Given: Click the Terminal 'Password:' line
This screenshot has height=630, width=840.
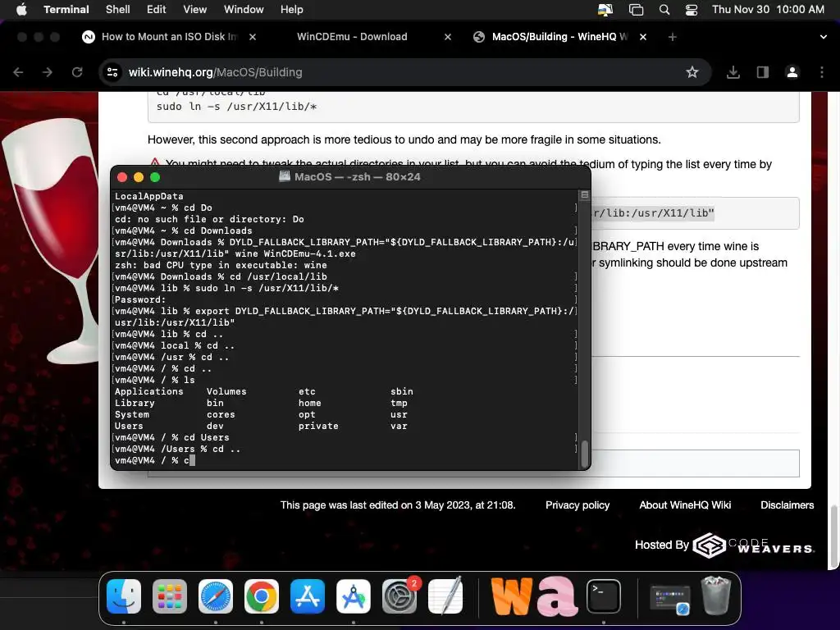Looking at the screenshot, I should 140,299.
